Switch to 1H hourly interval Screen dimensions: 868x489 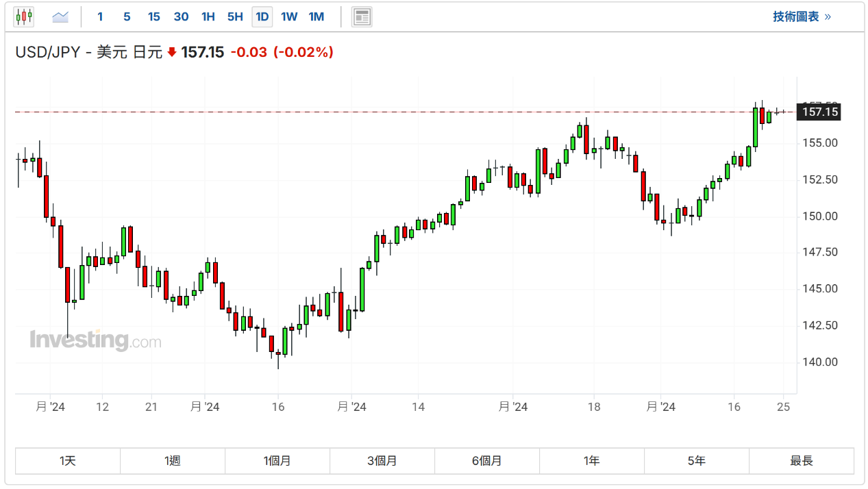(x=208, y=16)
